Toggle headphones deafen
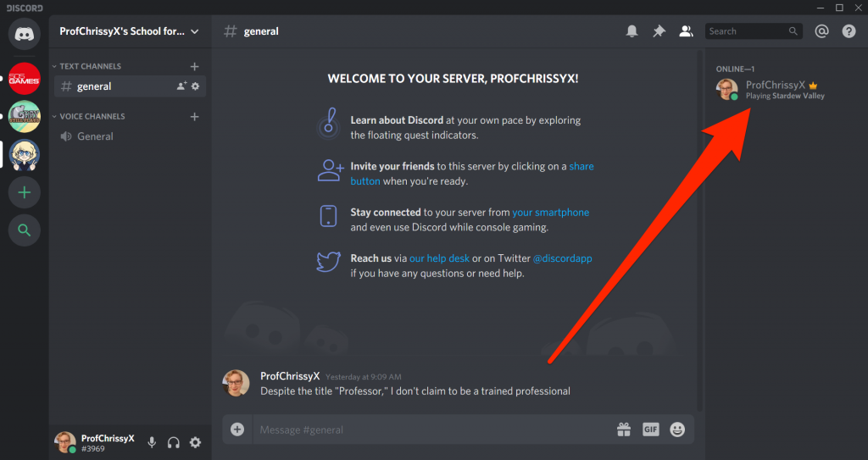Image resolution: width=868 pixels, height=460 pixels. pyautogui.click(x=174, y=442)
